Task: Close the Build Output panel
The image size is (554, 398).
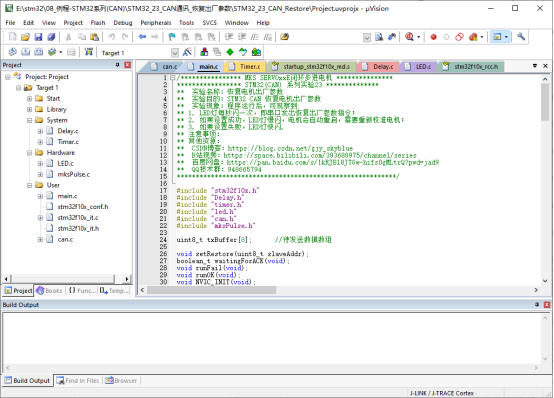Action: tap(547, 305)
